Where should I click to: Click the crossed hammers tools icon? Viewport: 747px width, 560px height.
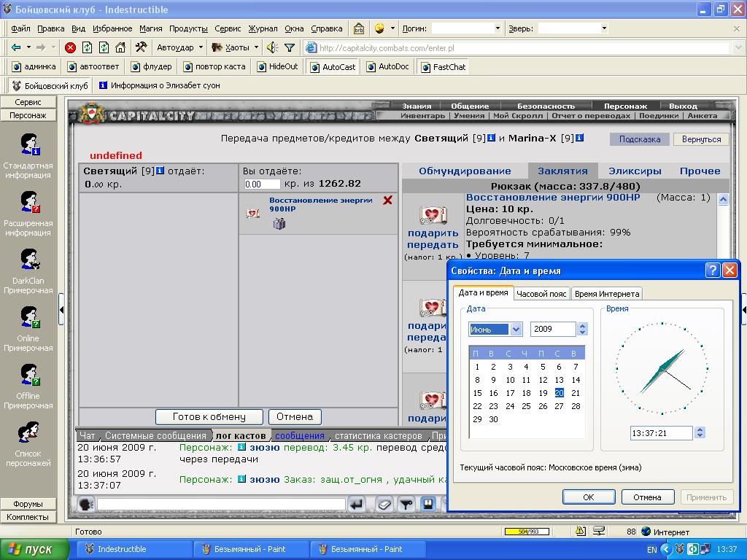(x=141, y=47)
